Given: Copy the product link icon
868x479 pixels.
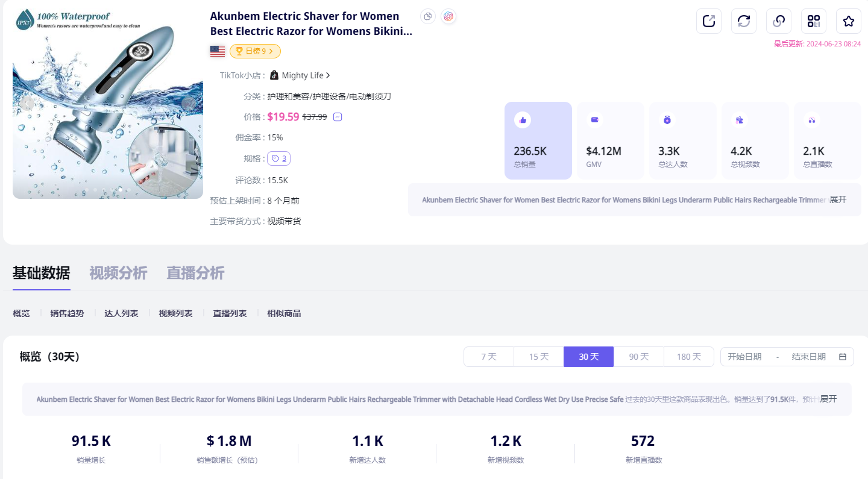Looking at the screenshot, I should point(779,21).
